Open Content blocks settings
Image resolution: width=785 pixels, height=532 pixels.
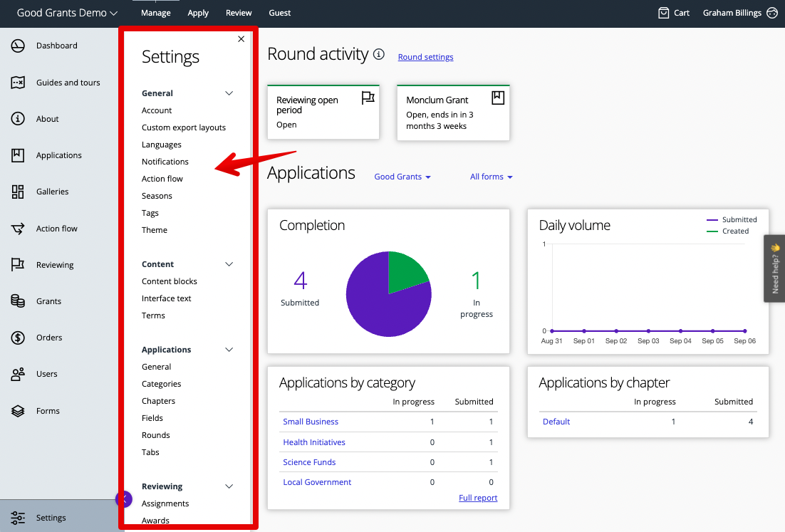[170, 281]
